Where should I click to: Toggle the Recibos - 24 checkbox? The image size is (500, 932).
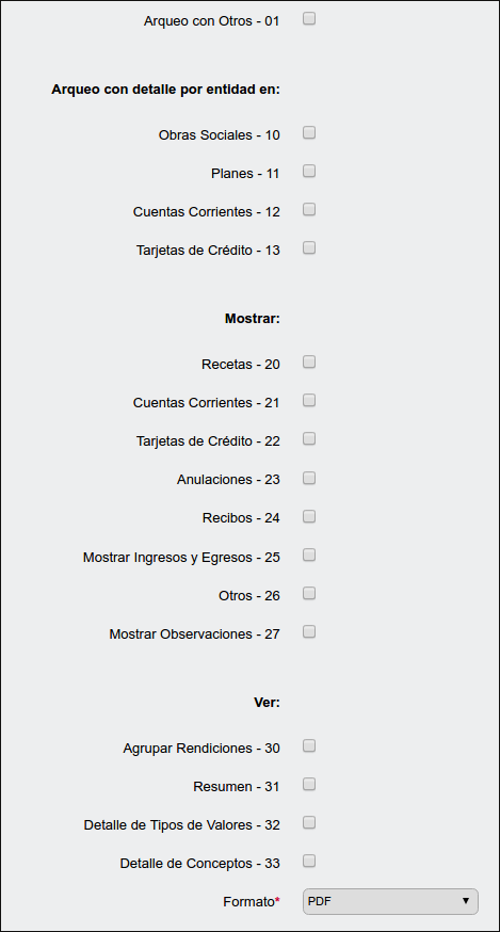[309, 517]
